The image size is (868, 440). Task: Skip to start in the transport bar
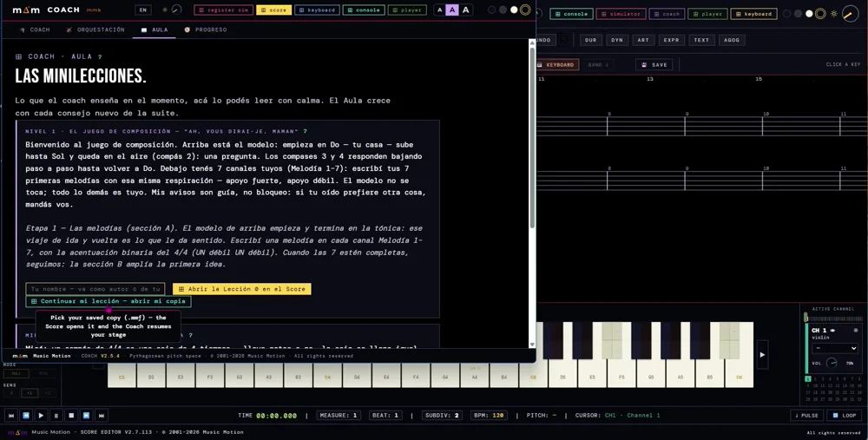point(10,415)
